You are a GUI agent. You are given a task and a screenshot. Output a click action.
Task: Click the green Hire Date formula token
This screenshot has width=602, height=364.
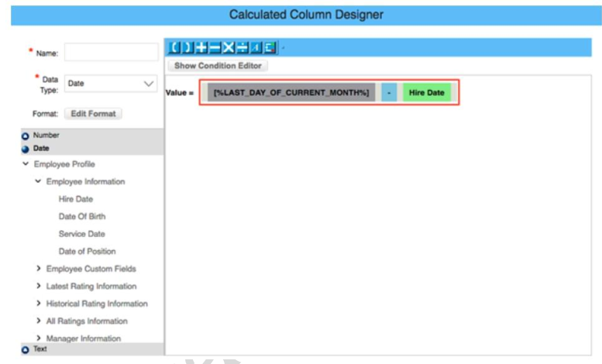pyautogui.click(x=426, y=93)
